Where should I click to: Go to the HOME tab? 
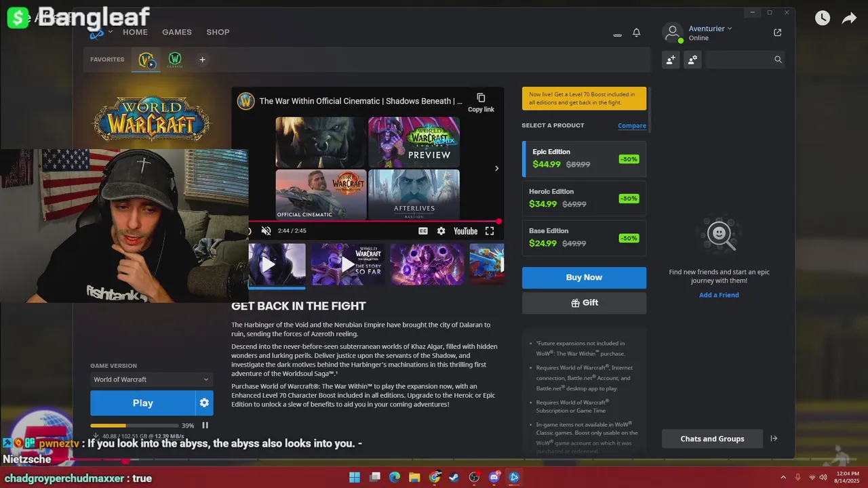click(135, 32)
